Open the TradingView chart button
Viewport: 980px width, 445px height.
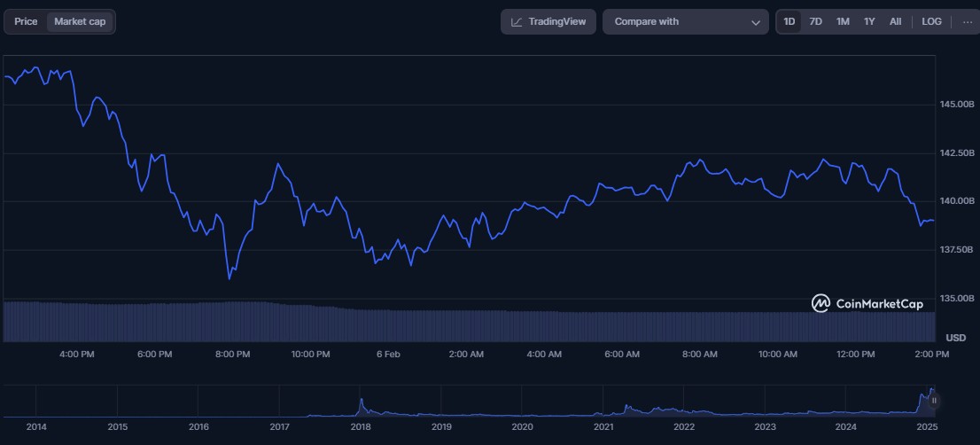(547, 21)
